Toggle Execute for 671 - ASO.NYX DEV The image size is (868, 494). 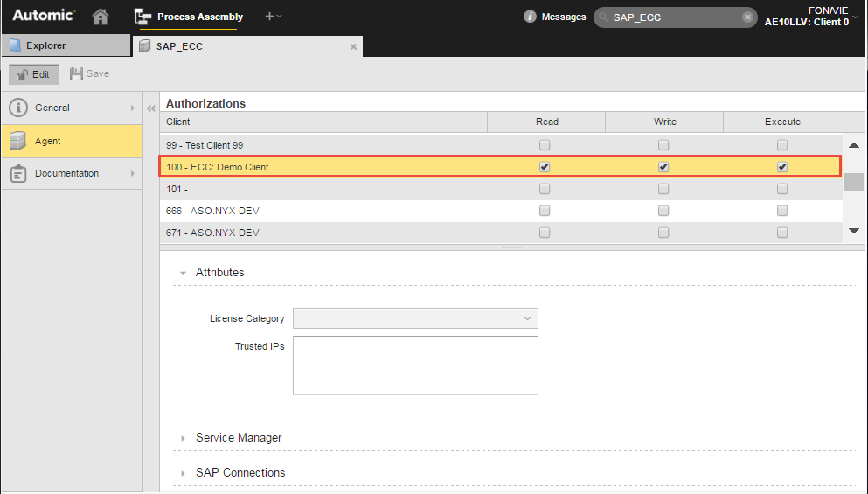pos(782,233)
